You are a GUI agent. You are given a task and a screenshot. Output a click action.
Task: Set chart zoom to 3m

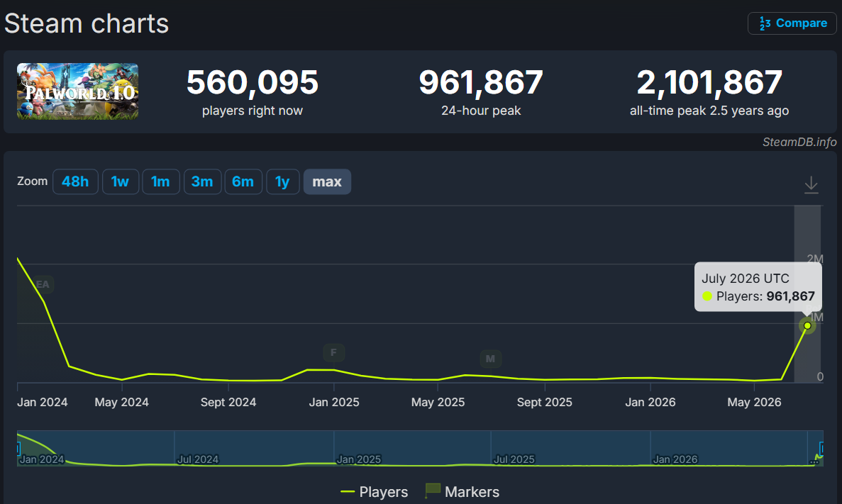point(202,181)
